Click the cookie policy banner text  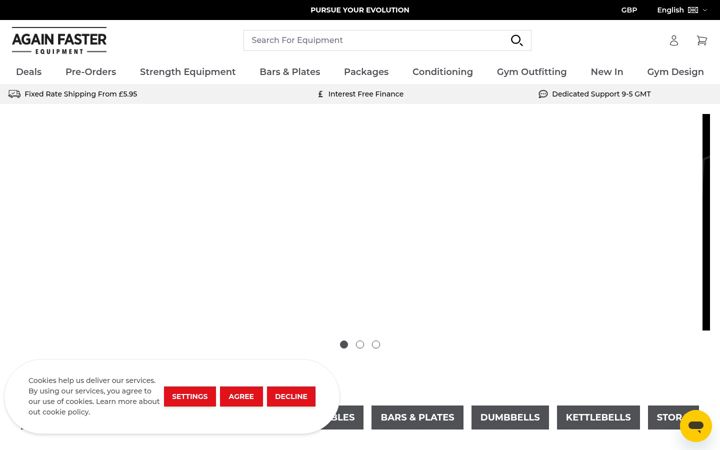94,396
